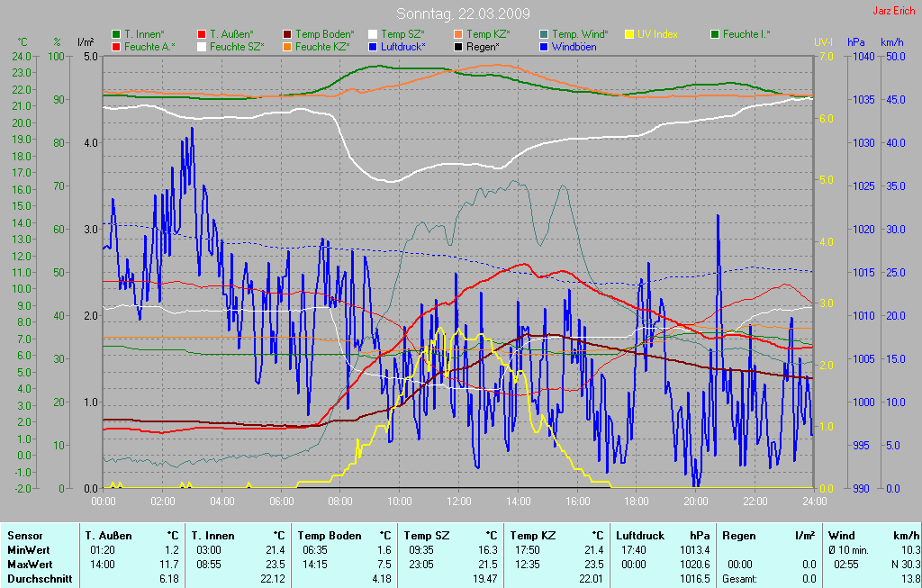Click the 'Durchschnitt' row label
The height and width of the screenshot is (588, 922).
pos(40,579)
